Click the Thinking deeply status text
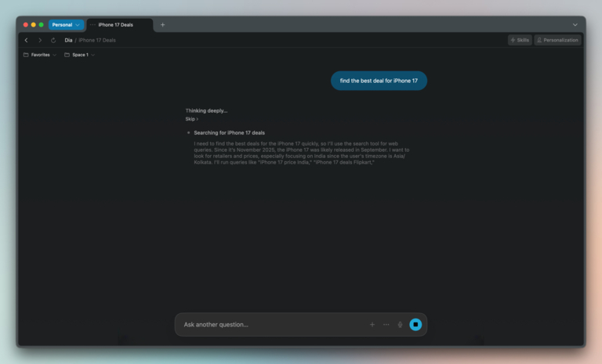 point(207,110)
